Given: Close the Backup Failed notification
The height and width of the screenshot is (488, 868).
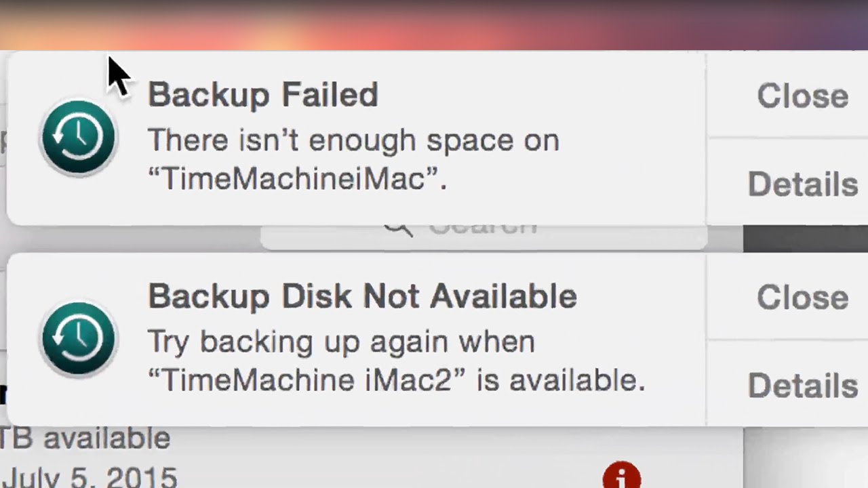Looking at the screenshot, I should point(802,96).
